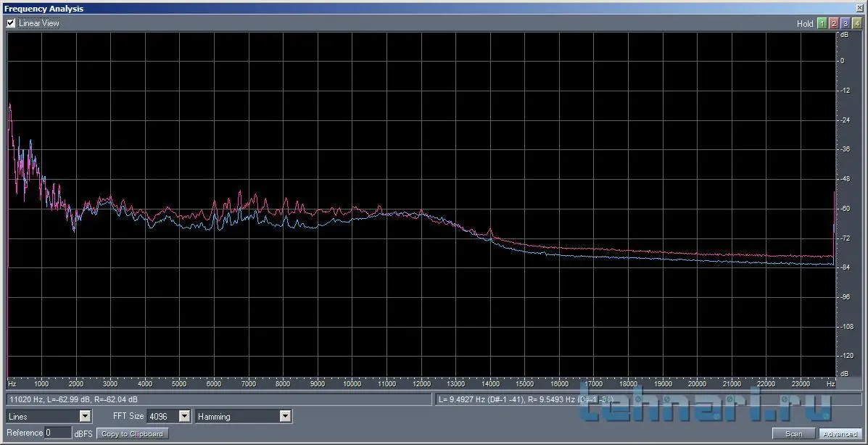The width and height of the screenshot is (868, 445).
Task: Click the 12000 label on frequency axis
Action: [x=421, y=383]
